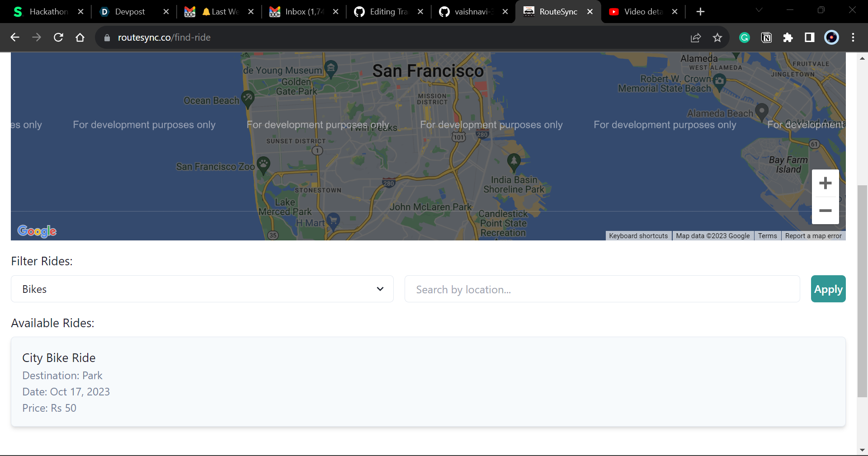Viewport: 868px width, 456px height.
Task: Click the de Young Museum marker
Action: [x=331, y=69]
